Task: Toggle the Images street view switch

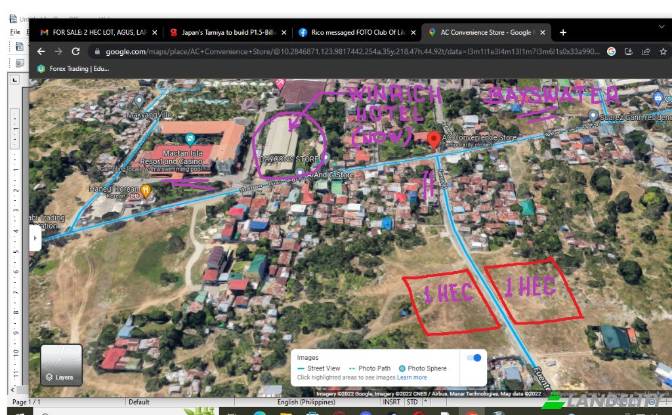Action: coord(474,357)
